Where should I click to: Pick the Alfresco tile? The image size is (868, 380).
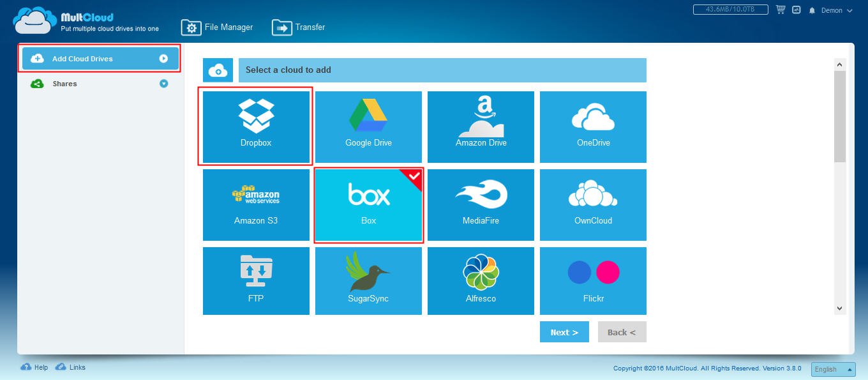[x=481, y=281]
